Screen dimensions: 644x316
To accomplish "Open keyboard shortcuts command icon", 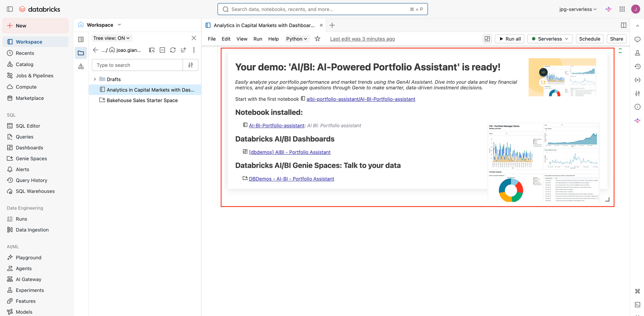I will (x=638, y=291).
